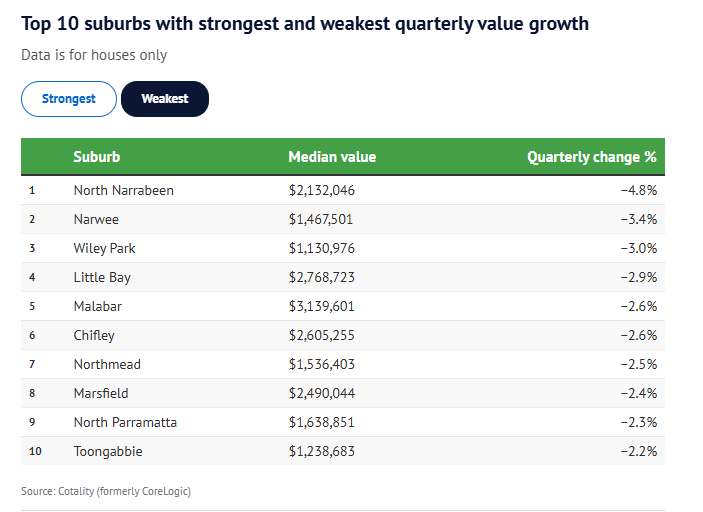The image size is (703, 512).
Task: Click the chart title heading
Action: point(305,24)
